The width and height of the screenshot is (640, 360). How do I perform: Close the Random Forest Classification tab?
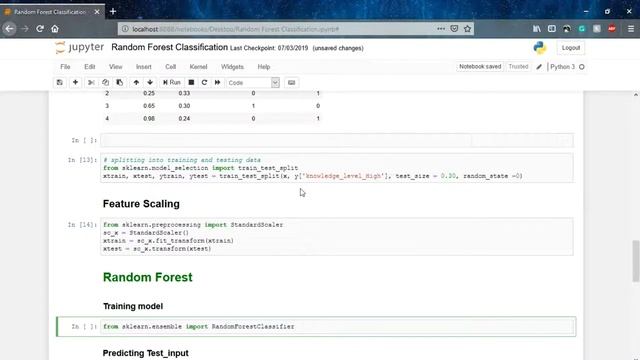97,12
